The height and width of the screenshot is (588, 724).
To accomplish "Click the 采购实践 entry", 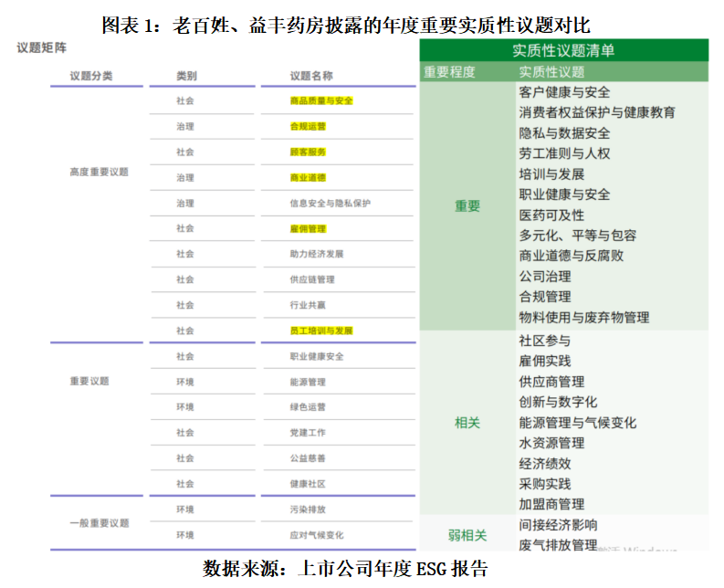I will tap(545, 484).
